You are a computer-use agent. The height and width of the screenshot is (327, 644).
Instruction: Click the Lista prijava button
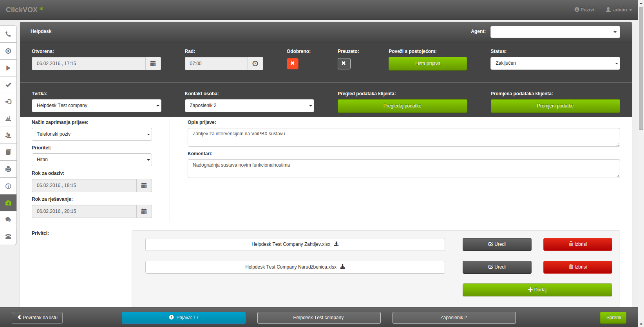point(427,64)
